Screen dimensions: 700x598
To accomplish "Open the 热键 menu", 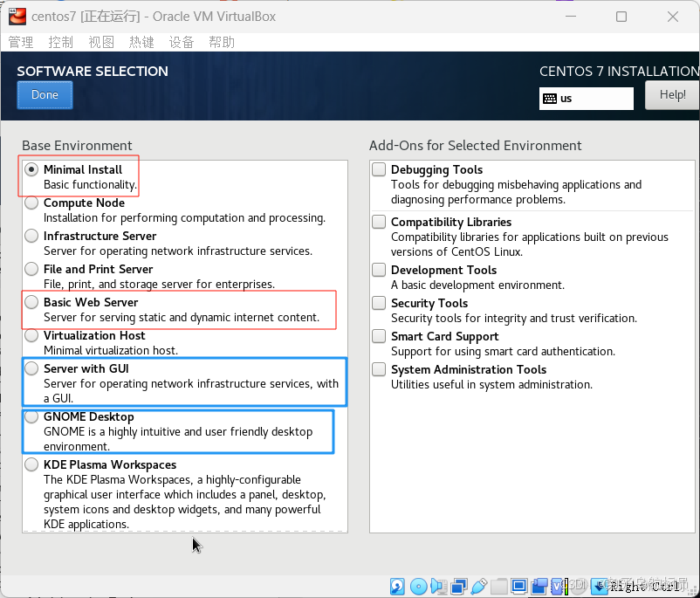I will click(x=141, y=43).
